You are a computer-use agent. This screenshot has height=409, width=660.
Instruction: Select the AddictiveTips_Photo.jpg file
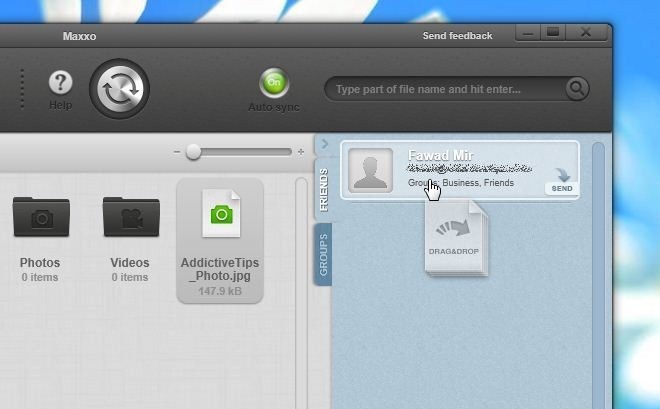coord(220,241)
